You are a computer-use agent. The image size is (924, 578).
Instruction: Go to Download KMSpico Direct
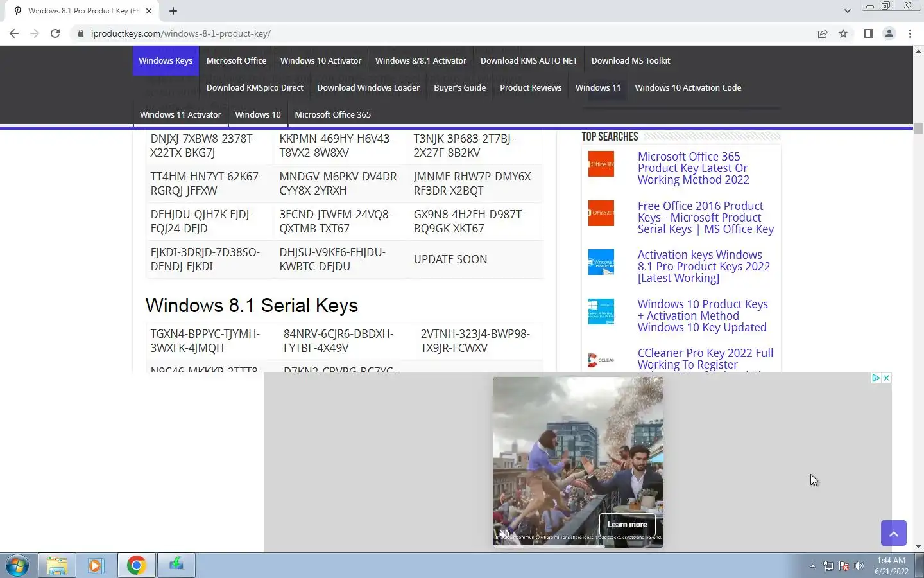255,87
